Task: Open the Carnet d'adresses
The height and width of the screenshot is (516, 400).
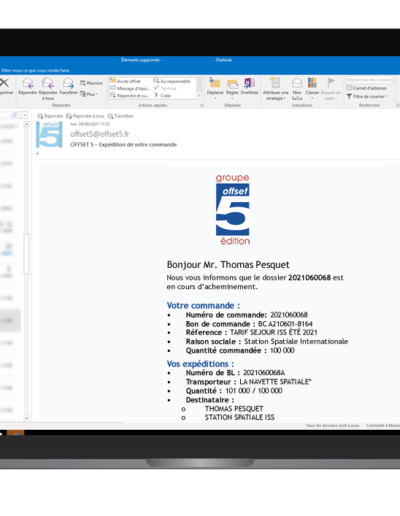Action: tap(366, 88)
